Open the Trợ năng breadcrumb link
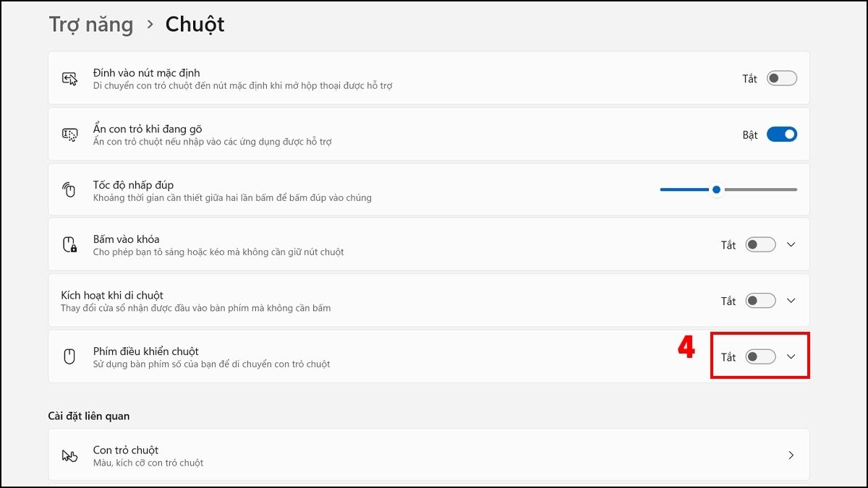This screenshot has height=488, width=868. click(x=91, y=24)
